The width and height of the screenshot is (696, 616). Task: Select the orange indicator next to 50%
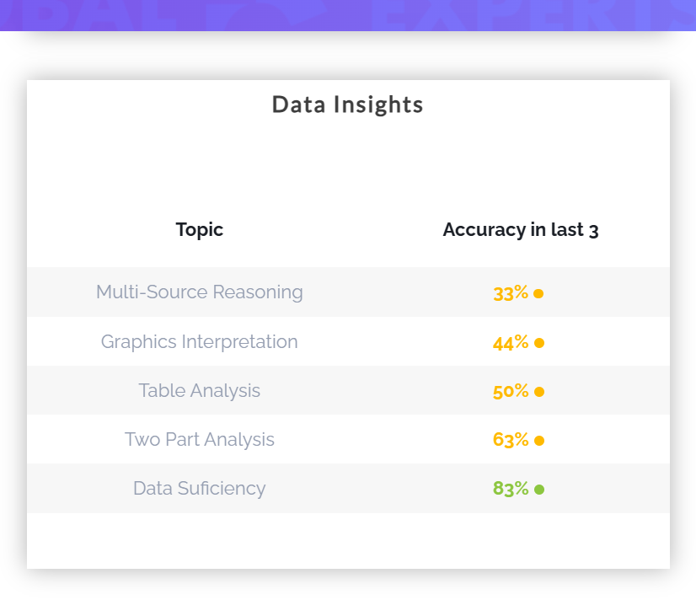pos(539,392)
